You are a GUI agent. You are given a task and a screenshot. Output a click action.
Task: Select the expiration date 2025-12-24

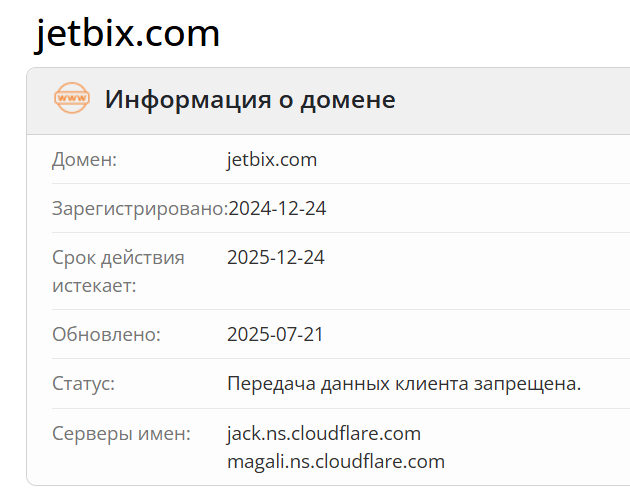tap(276, 258)
